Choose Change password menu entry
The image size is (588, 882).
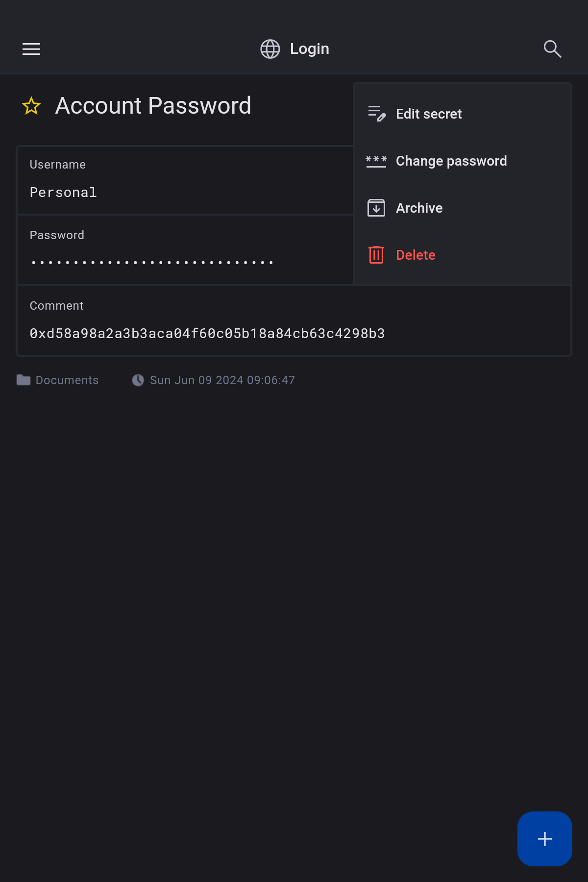point(451,161)
